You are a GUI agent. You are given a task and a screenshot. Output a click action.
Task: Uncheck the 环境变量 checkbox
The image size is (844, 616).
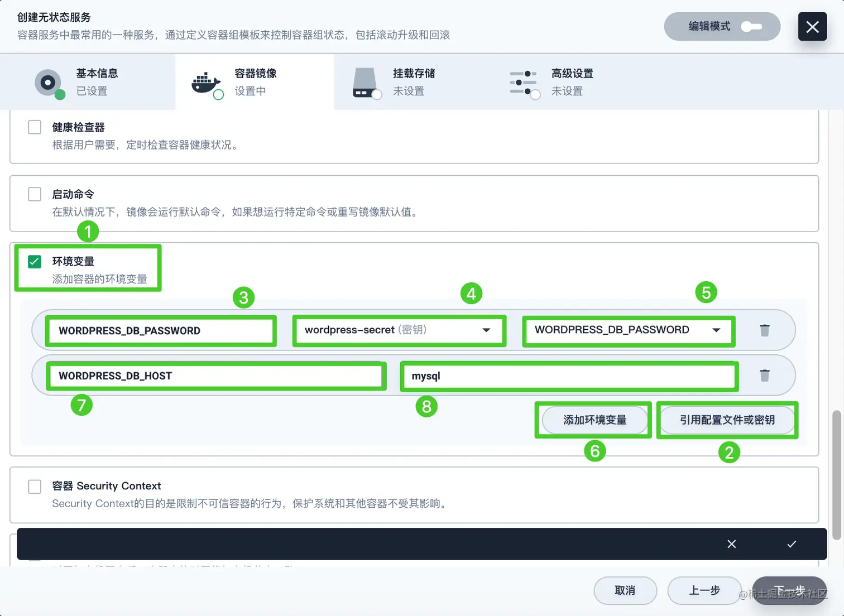[x=35, y=262]
